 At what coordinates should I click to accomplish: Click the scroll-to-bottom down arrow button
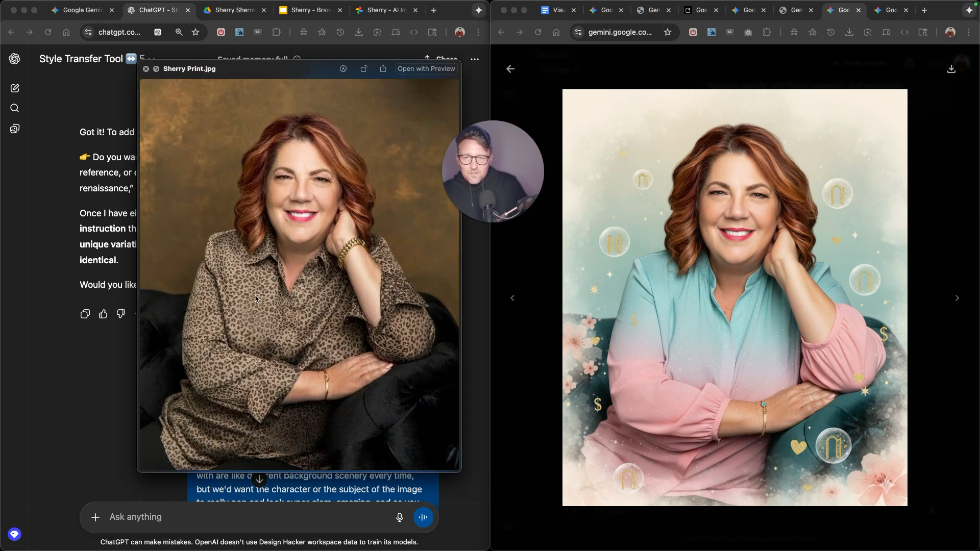260,480
